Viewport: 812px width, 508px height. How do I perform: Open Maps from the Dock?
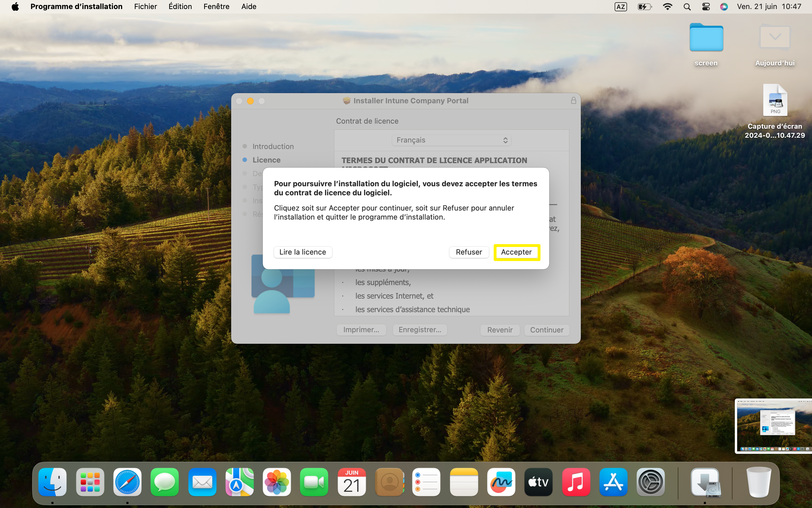pos(240,482)
